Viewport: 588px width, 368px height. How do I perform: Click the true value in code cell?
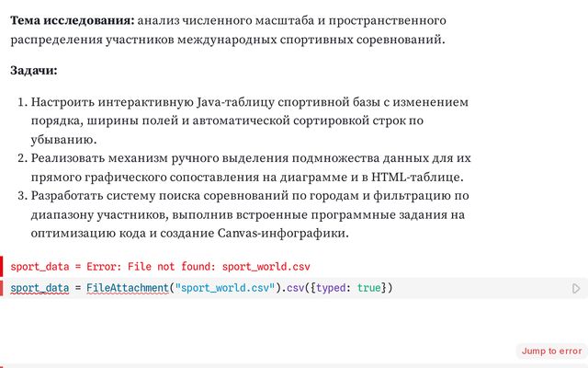(x=369, y=288)
